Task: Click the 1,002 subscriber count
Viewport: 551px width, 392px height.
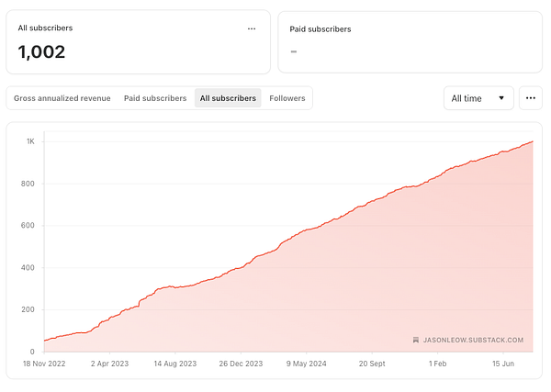Action: (41, 52)
